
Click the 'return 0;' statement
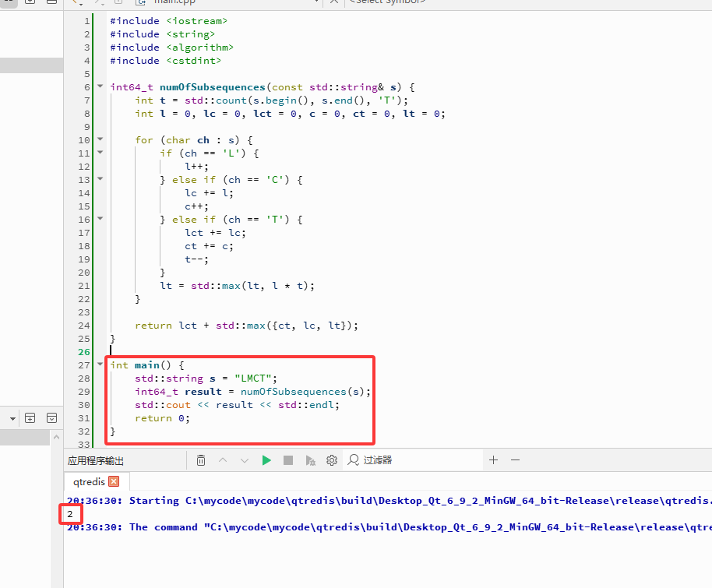tap(162, 418)
